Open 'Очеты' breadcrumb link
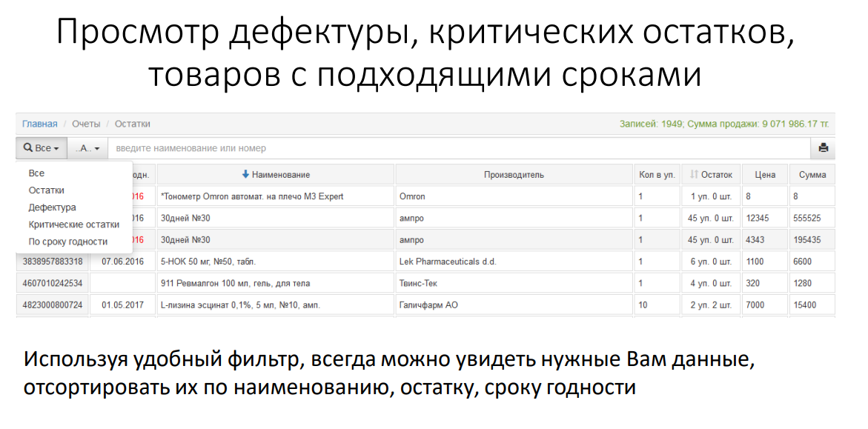Viewport: 868px width, 429px height. (86, 124)
